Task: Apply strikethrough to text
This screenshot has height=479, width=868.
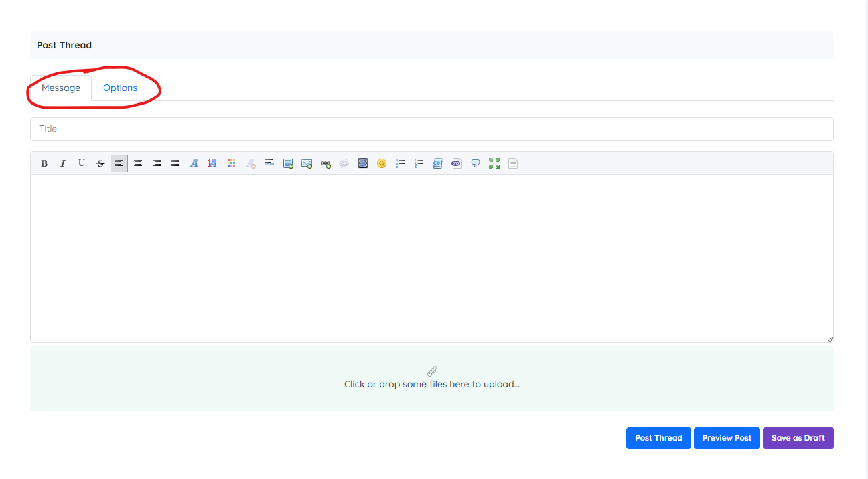Action: (x=100, y=163)
